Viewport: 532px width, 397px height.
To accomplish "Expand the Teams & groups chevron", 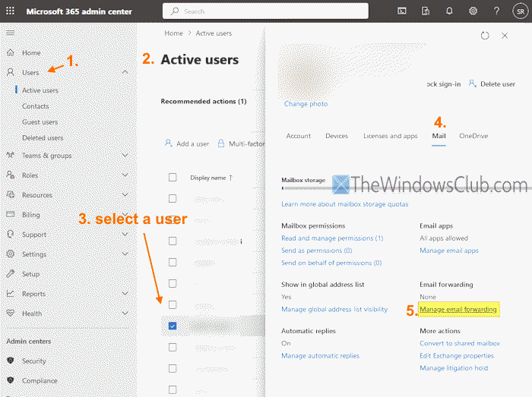I will point(125,155).
